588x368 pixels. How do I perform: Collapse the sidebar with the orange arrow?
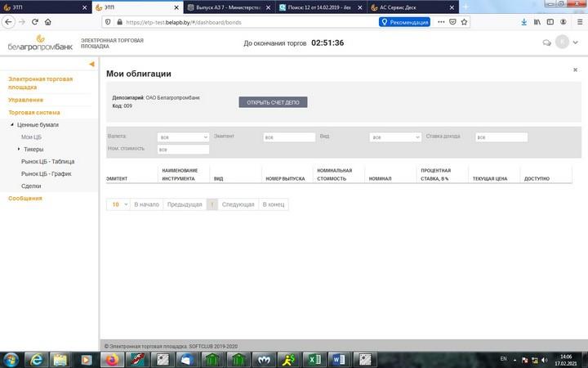coord(91,64)
